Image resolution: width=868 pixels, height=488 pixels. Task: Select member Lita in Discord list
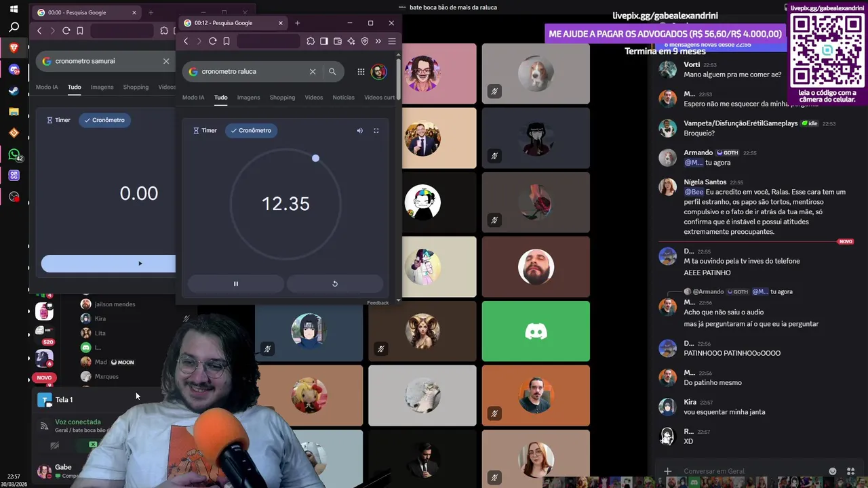pos(94,333)
